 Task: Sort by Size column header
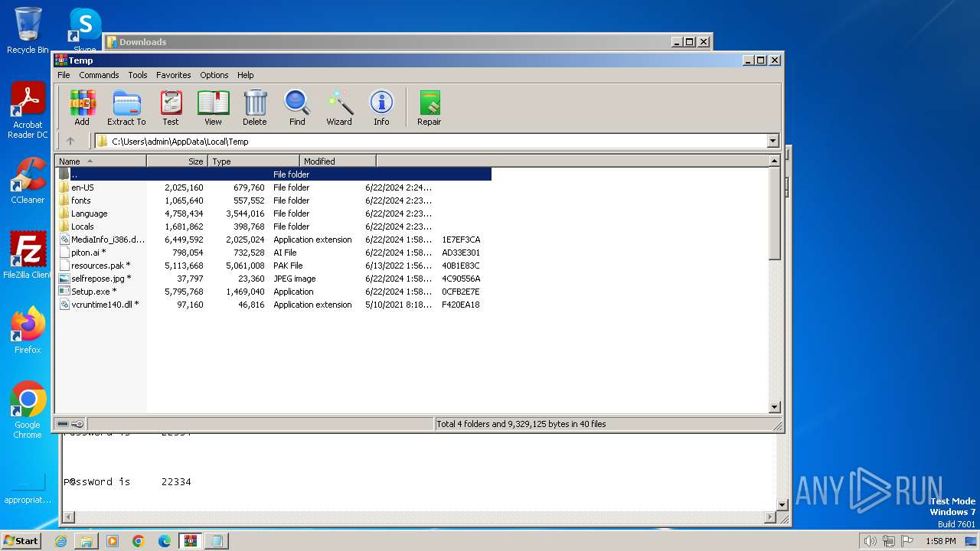click(177, 161)
